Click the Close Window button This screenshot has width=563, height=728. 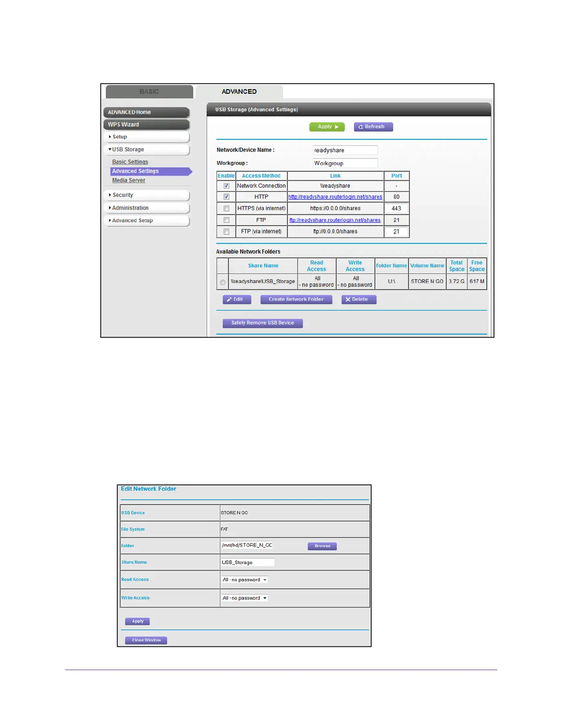coord(146,640)
